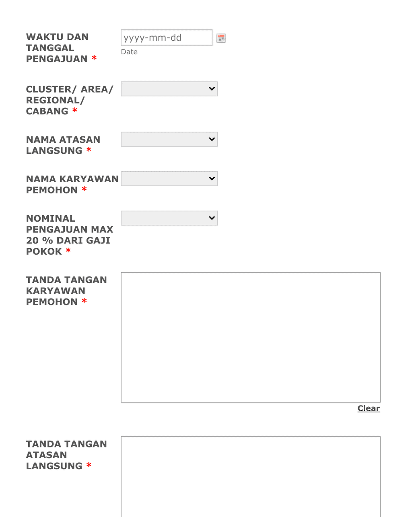Image resolution: width=420 pixels, height=517 pixels.
Task: Select the WAKTU DAN TANGGAL PENGAJUAN label
Action: (x=57, y=47)
